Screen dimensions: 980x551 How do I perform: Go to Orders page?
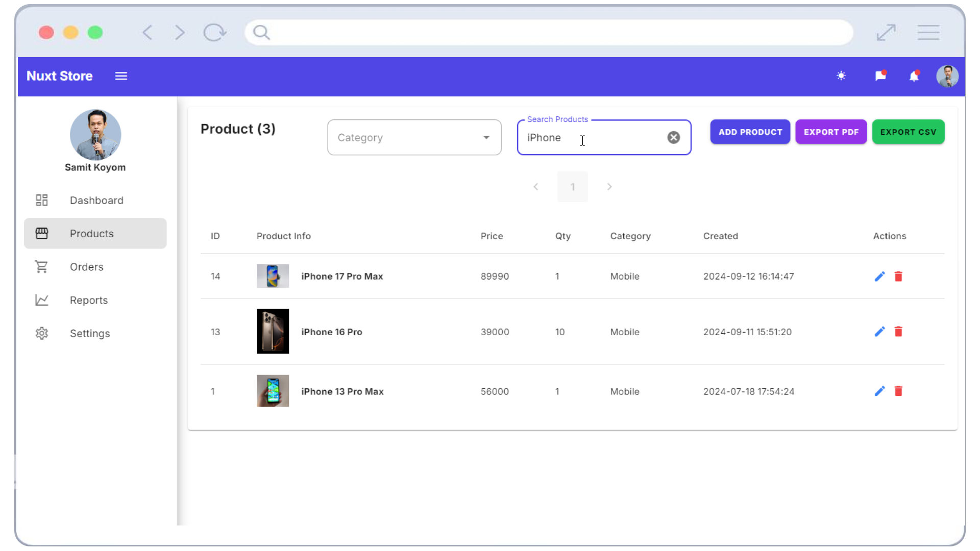pos(95,266)
